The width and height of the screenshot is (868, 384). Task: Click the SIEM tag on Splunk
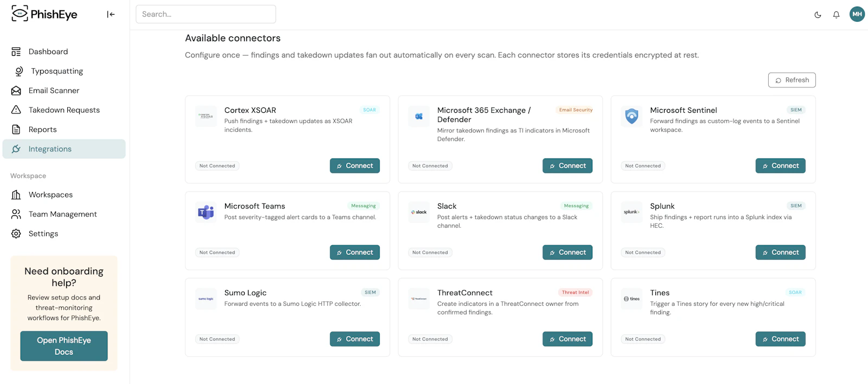796,206
